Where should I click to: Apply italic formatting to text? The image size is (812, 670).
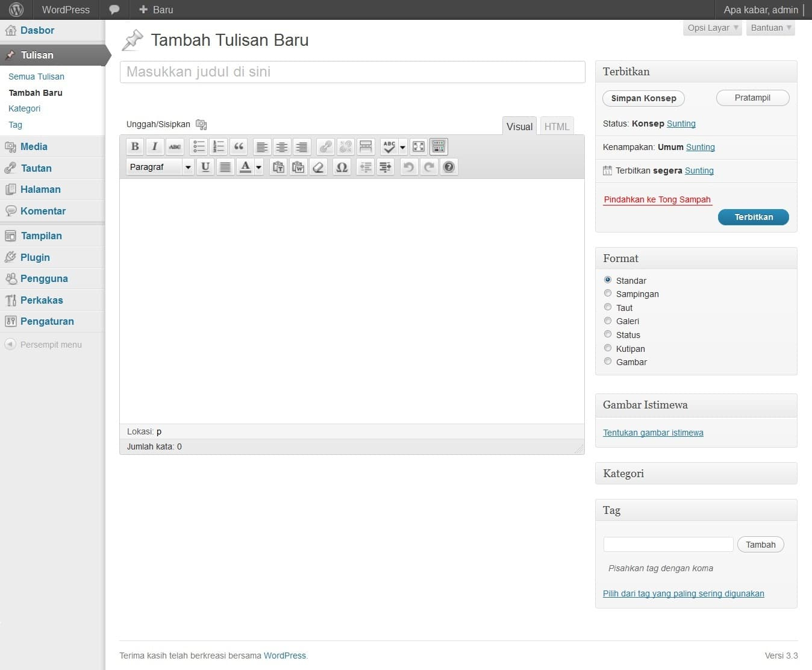point(155,146)
